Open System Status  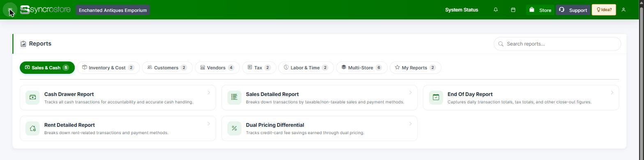[462, 10]
